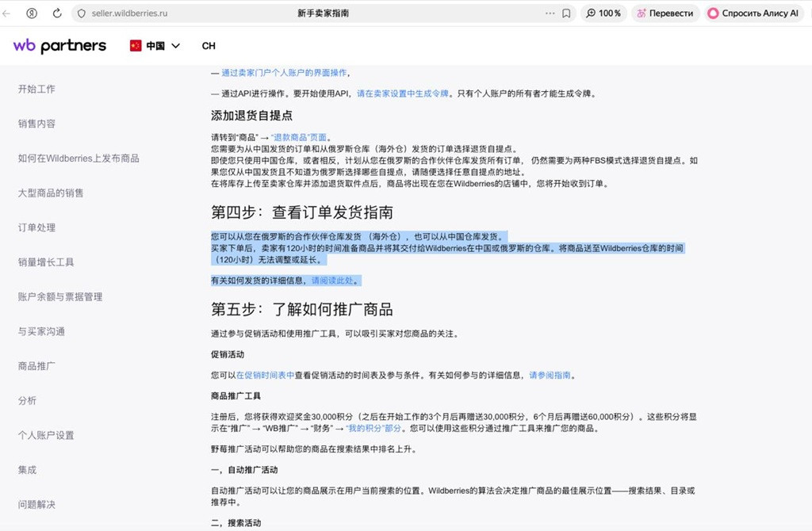
Task: Click the site protection shield icon
Action: 82,13
